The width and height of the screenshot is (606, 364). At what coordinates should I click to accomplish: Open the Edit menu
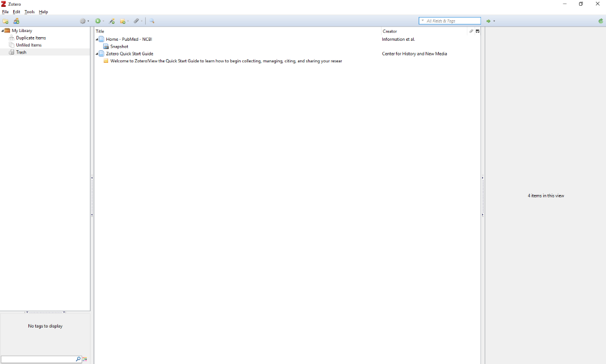coord(16,12)
